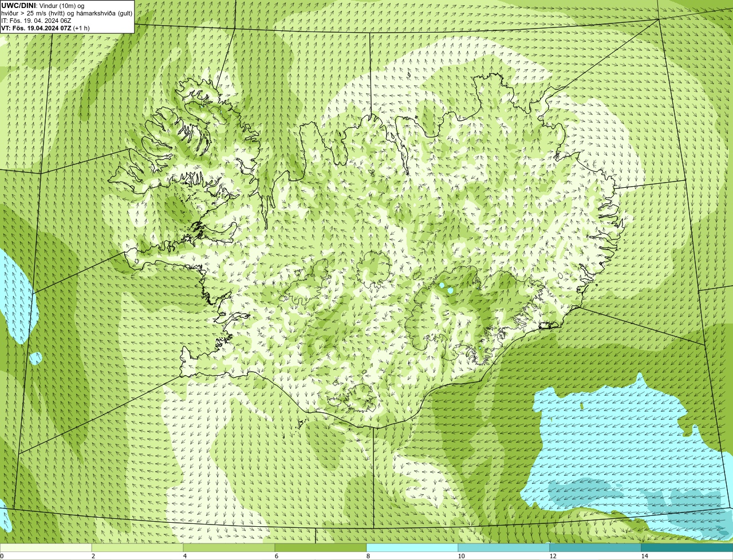Click the "2" label on the color scale
The height and width of the screenshot is (560, 733).
(93, 556)
